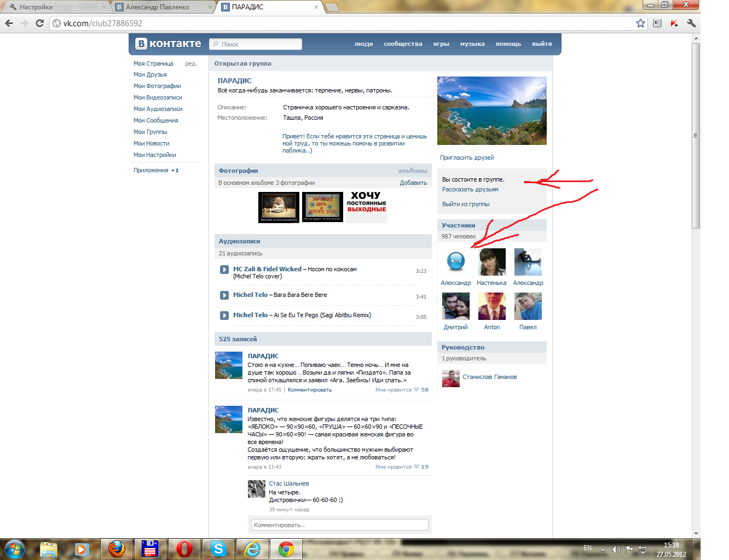Open Мои Сообщения in sidebar
Image resolution: width=729 pixels, height=560 pixels.
tap(156, 120)
